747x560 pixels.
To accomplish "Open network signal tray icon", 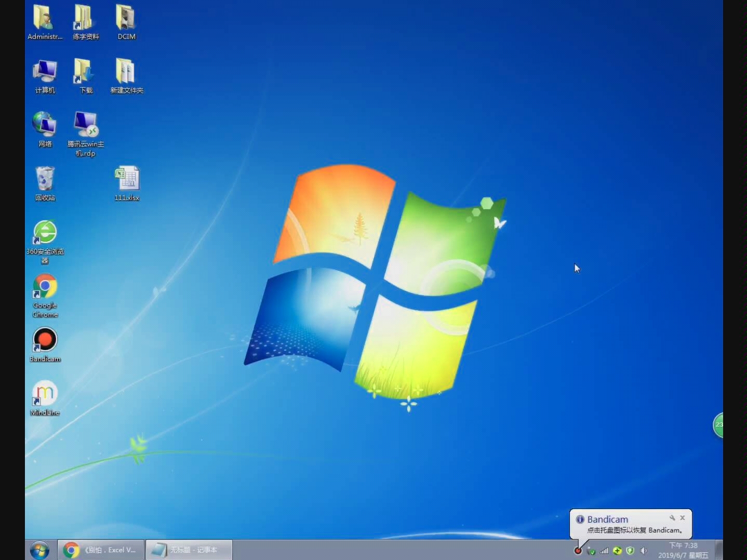I will point(604,551).
